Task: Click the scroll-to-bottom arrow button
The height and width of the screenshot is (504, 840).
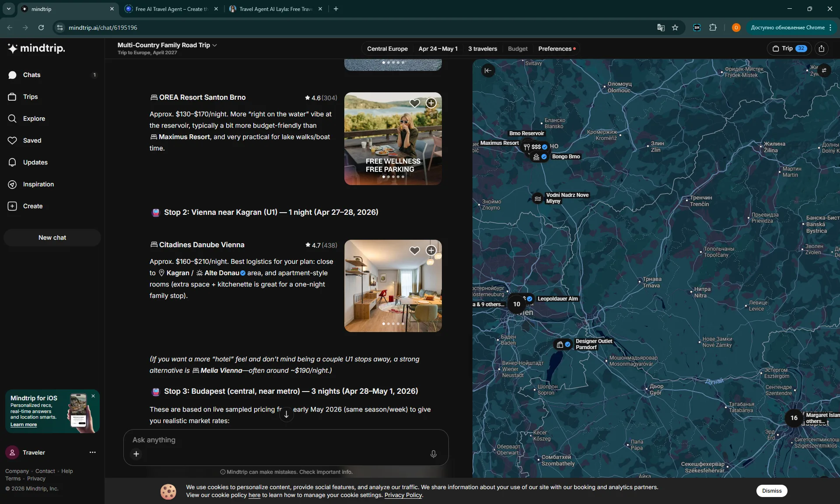Action: coord(286,414)
